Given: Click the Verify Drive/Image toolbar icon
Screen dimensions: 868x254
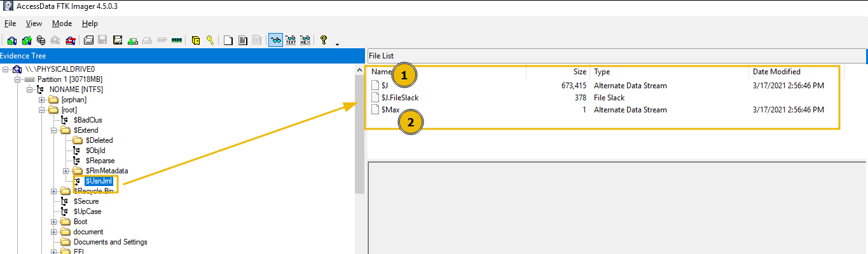Looking at the screenshot, I should tap(162, 40).
